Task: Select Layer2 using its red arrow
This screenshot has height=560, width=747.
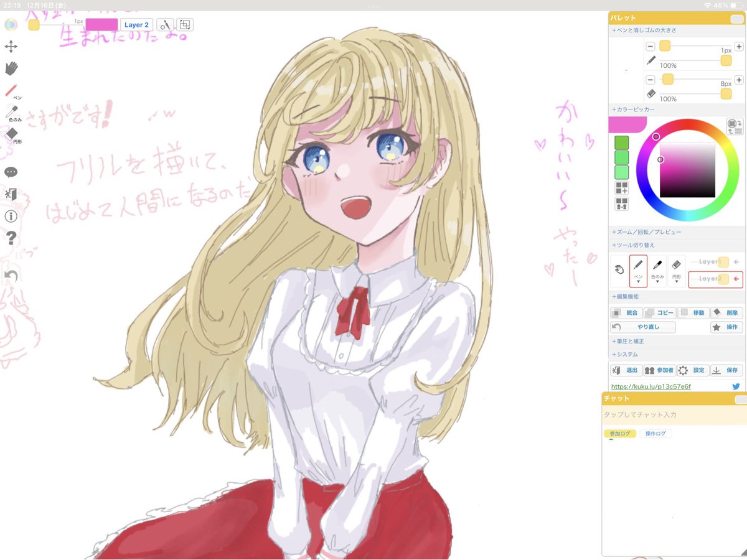Action: pos(736,279)
